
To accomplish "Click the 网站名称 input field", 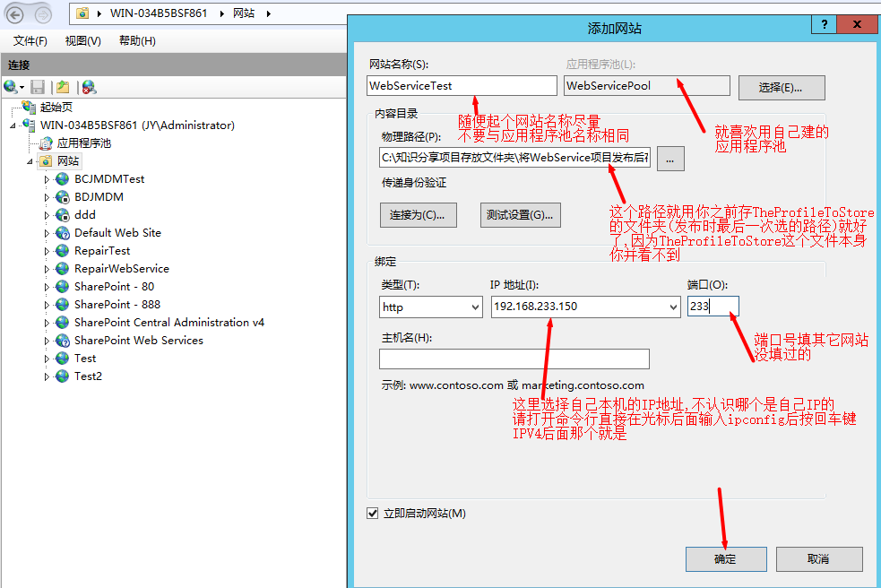I will tap(462, 86).
